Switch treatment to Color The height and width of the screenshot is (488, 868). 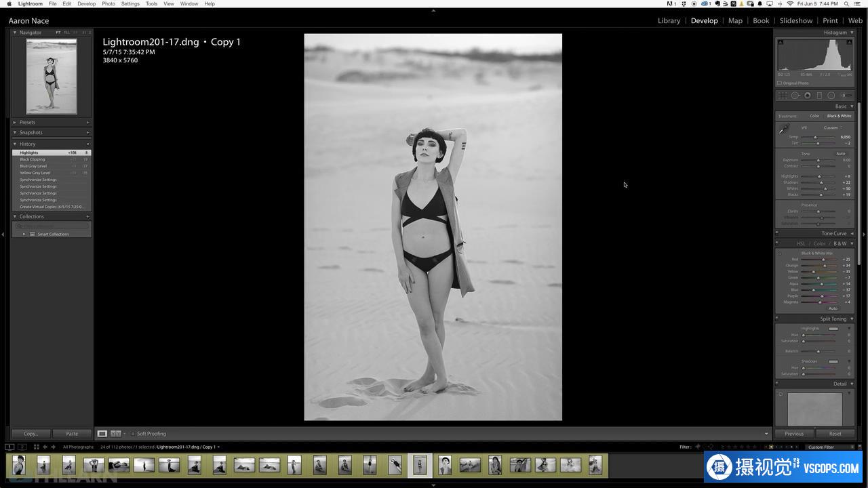tap(814, 116)
